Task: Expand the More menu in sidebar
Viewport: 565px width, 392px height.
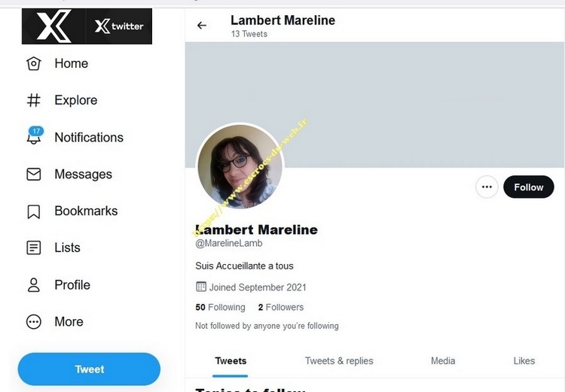Action: (x=33, y=322)
